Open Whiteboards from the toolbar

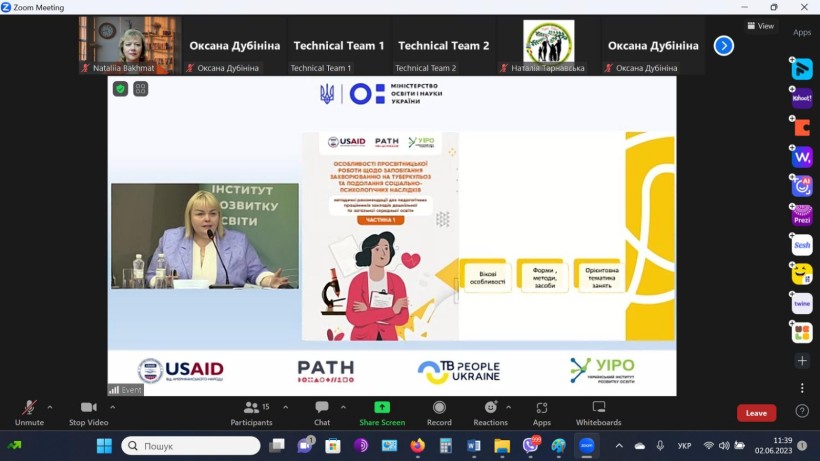pos(598,413)
